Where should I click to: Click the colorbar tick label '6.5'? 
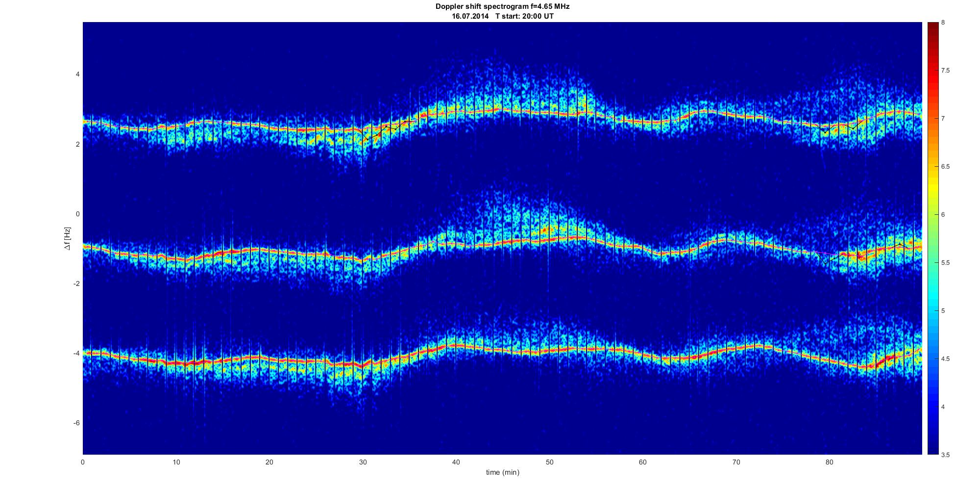pos(945,167)
